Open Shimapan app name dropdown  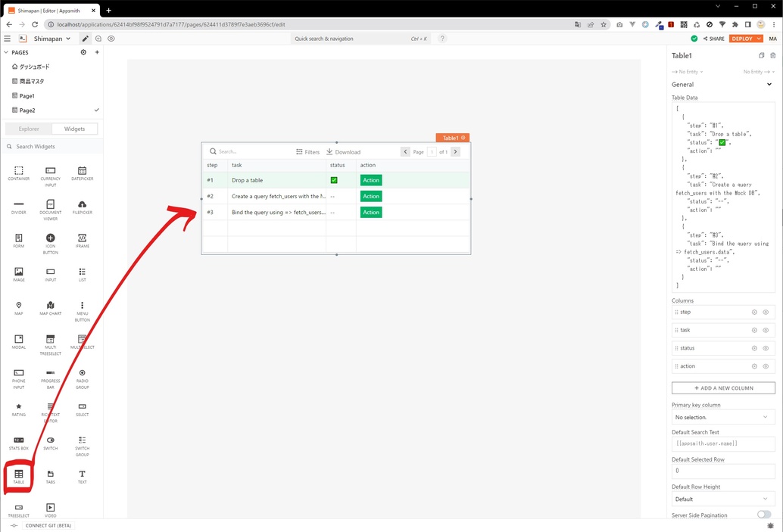(52, 39)
